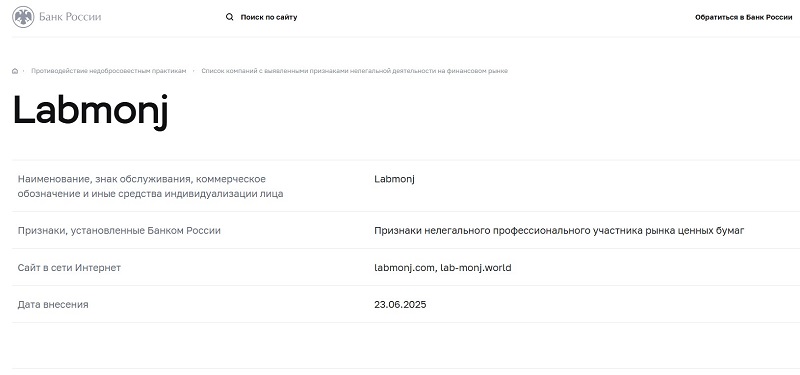
Task: Click the Признаки, установленные Банком России label
Action: point(119,231)
